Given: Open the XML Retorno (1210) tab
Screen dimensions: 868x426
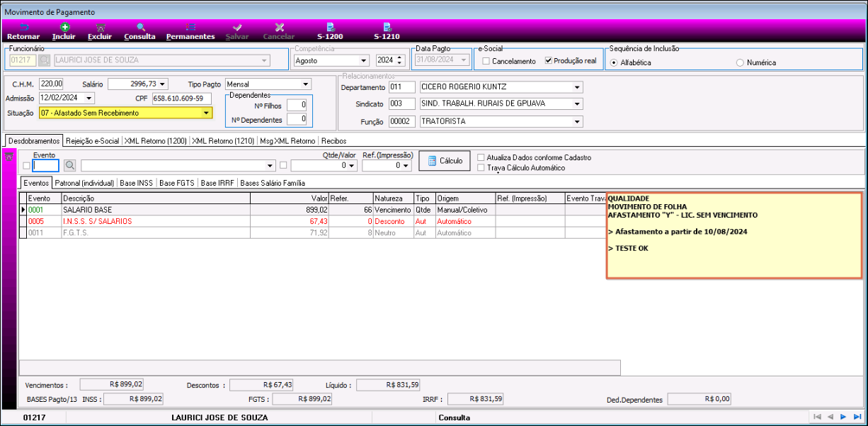Looking at the screenshot, I should tap(223, 141).
